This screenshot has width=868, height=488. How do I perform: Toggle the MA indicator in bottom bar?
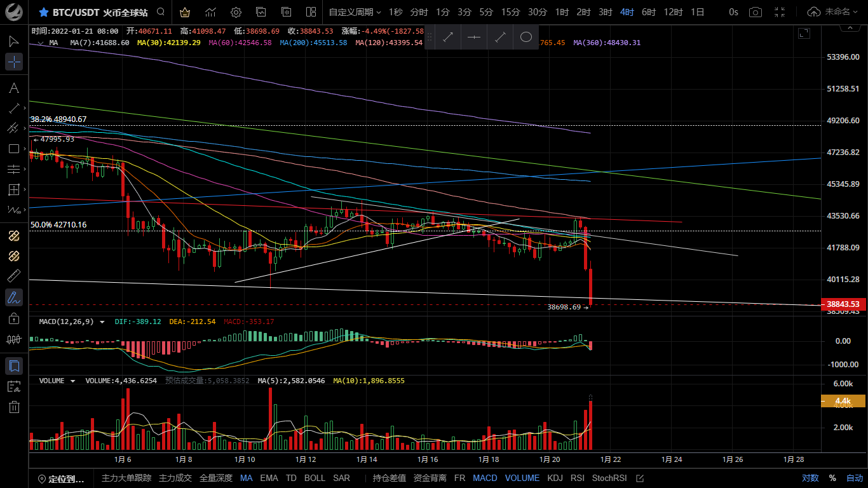pos(246,478)
